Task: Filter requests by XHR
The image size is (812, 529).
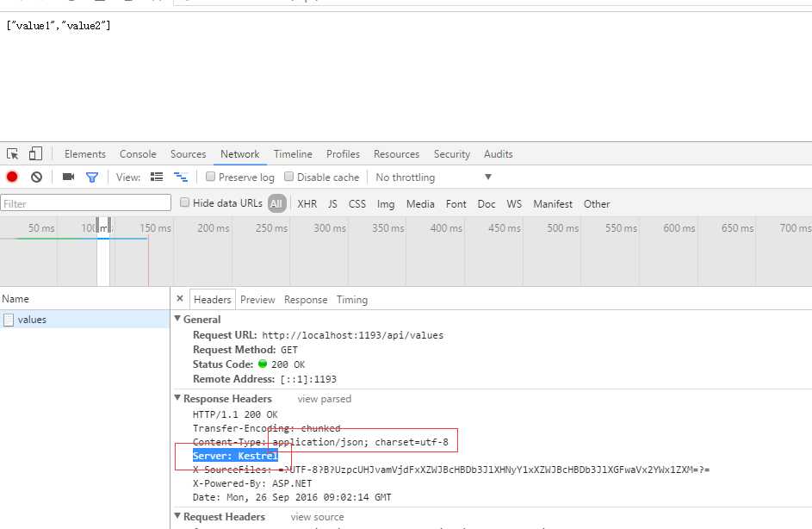Action: tap(307, 203)
